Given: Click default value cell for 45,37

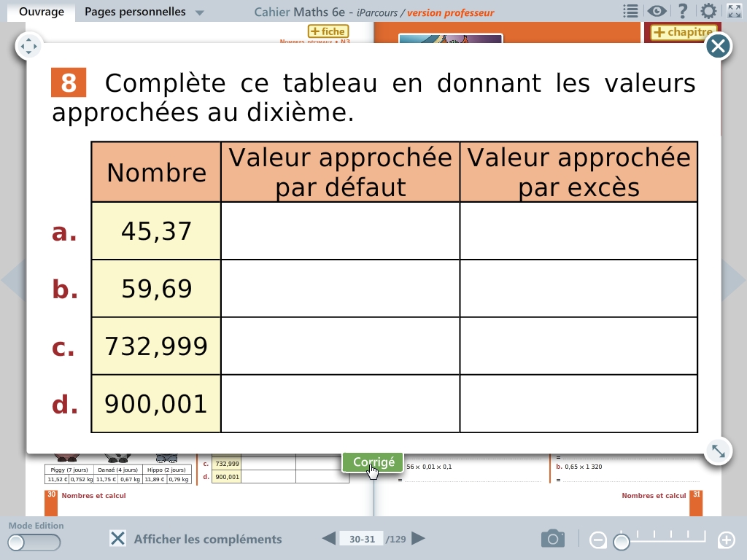Looking at the screenshot, I should coord(340,231).
